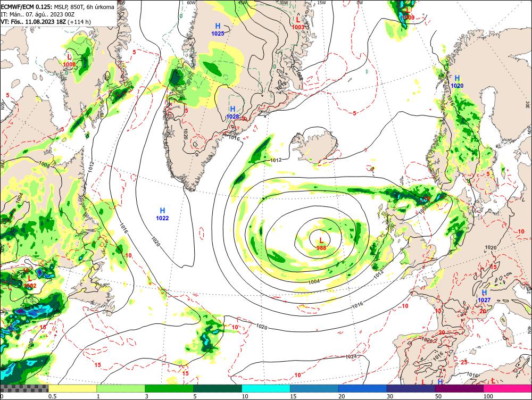Image resolution: width=532 pixels, height=400 pixels.
Task: Click the light green 1–3 mm legend swatch
Action: [x=120, y=388]
